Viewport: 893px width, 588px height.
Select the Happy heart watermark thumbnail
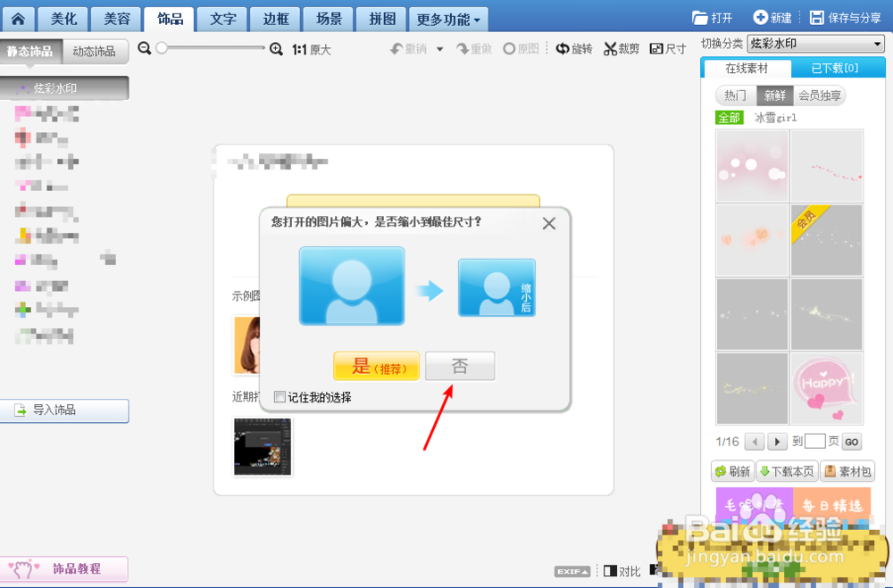826,387
